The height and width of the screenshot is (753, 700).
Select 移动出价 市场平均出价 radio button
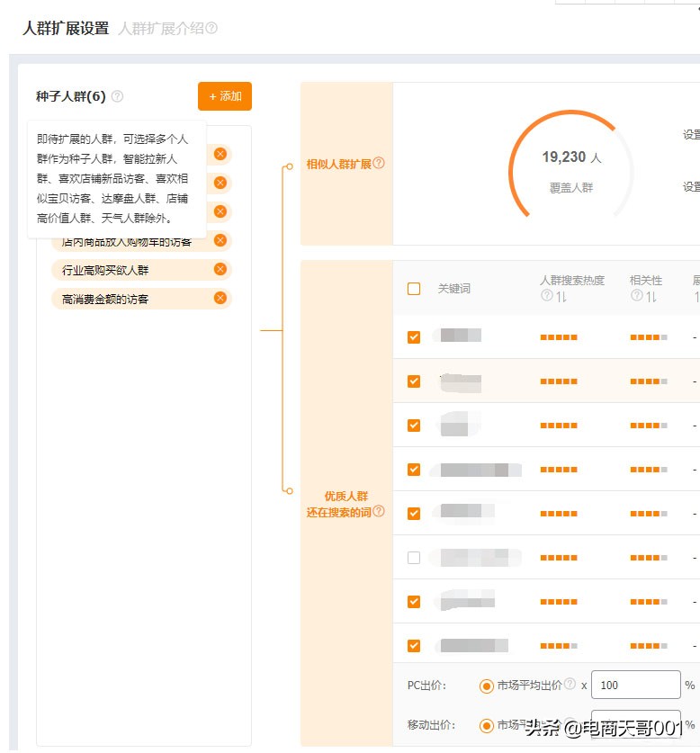point(486,726)
